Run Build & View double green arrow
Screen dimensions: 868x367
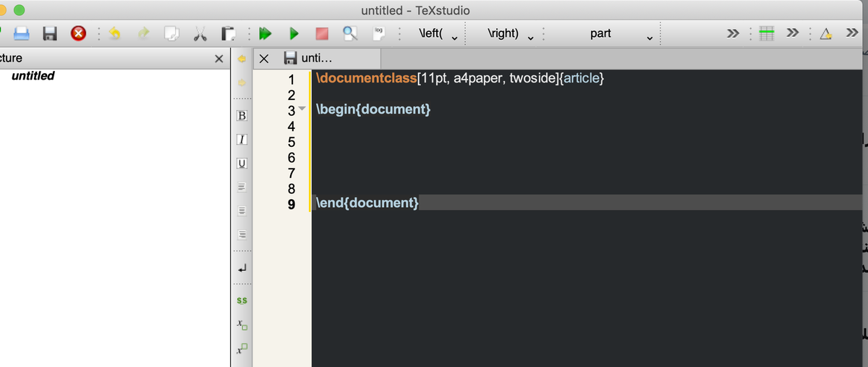(x=265, y=33)
